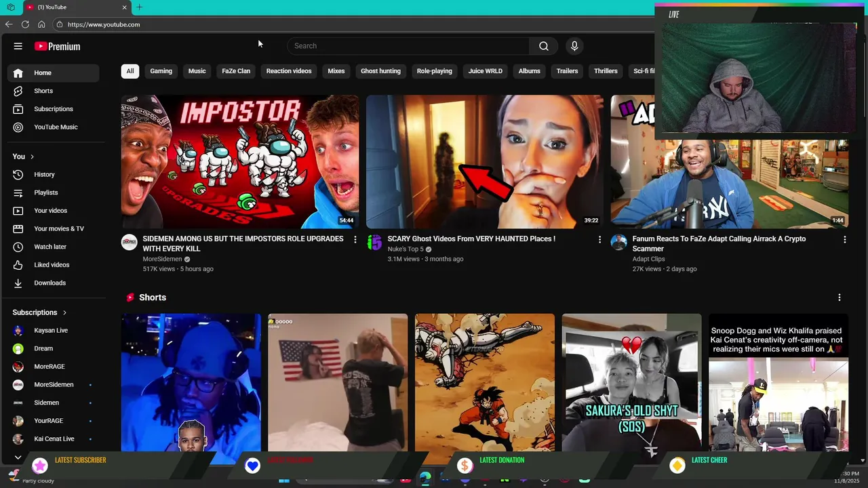Open YourRAGE channel subscription

[54, 421]
